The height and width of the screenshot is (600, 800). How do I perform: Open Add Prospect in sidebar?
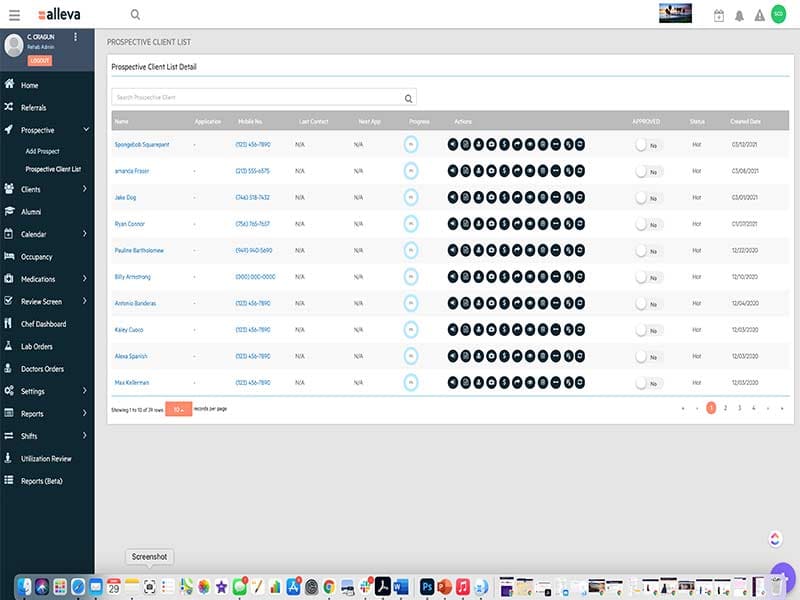tap(43, 151)
